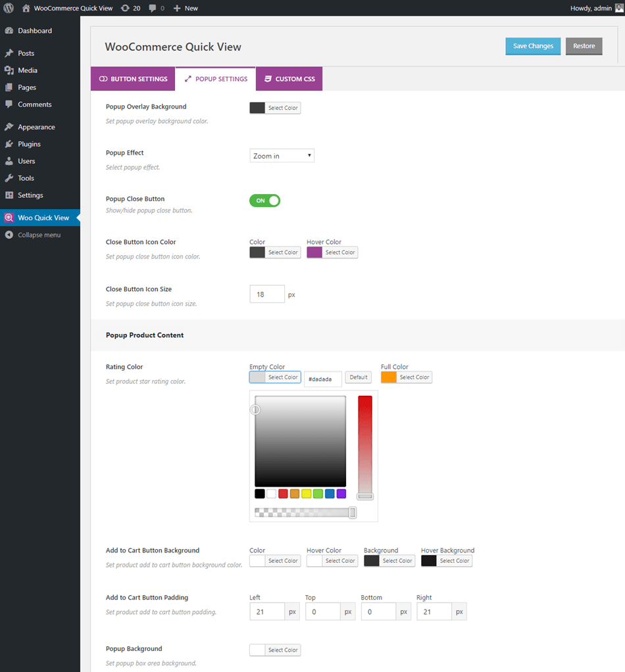Pick the black palette swatch

pyautogui.click(x=260, y=494)
